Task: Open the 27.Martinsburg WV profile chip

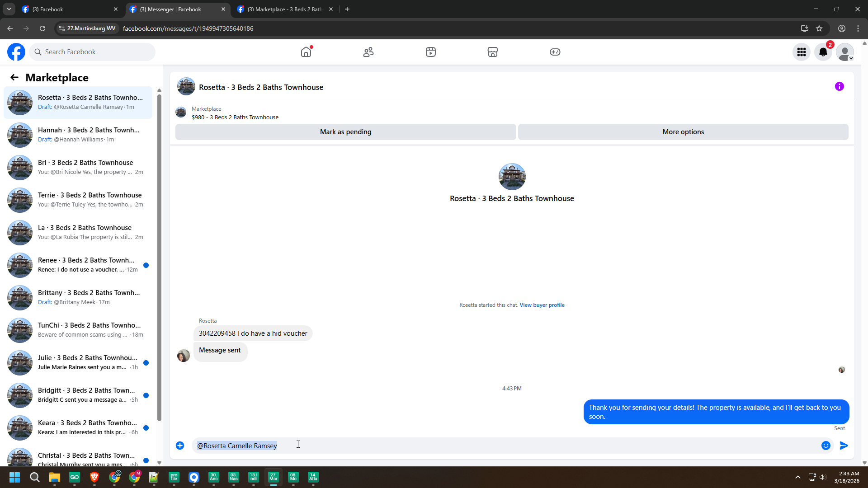Action: coord(88,28)
